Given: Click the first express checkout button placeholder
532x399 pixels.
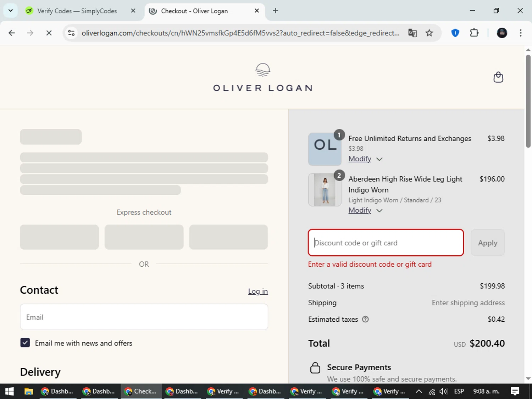Looking at the screenshot, I should (x=59, y=237).
